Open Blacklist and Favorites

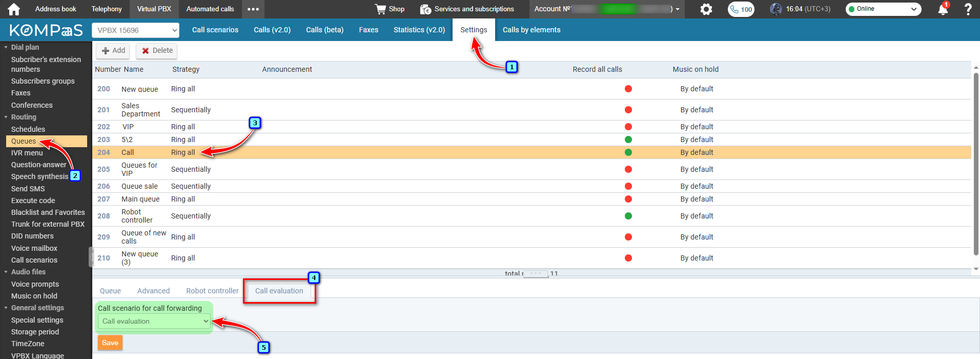(x=48, y=212)
